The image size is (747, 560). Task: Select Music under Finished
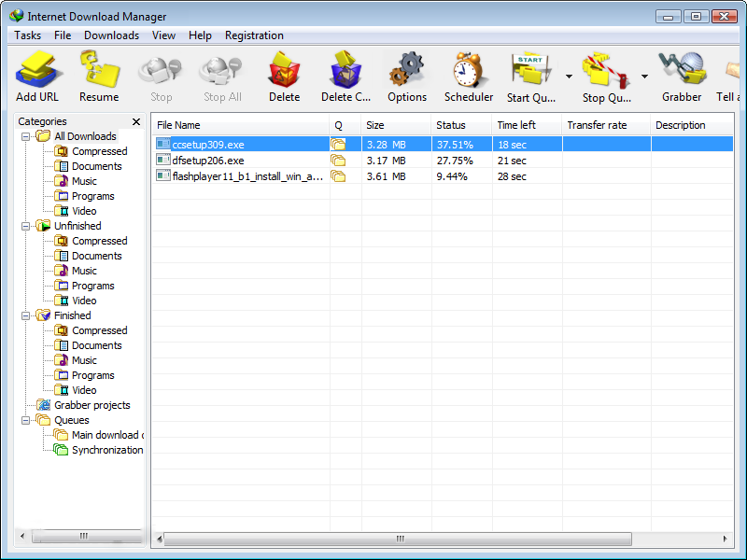coord(84,360)
